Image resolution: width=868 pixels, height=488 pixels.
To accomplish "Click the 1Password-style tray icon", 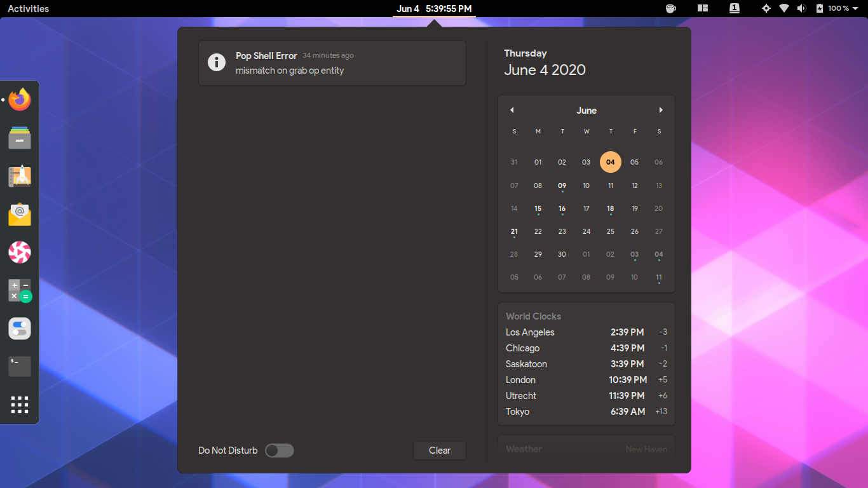I will tap(735, 8).
